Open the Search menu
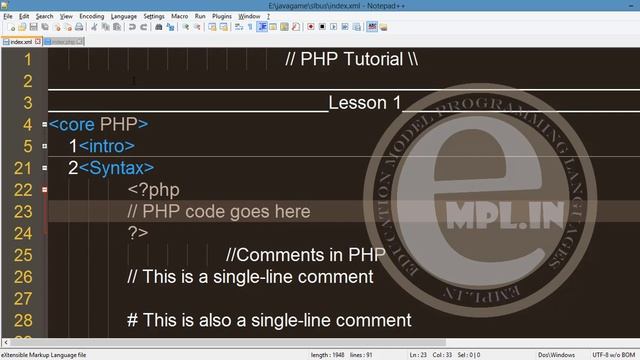The height and width of the screenshot is (360, 640). [44, 16]
